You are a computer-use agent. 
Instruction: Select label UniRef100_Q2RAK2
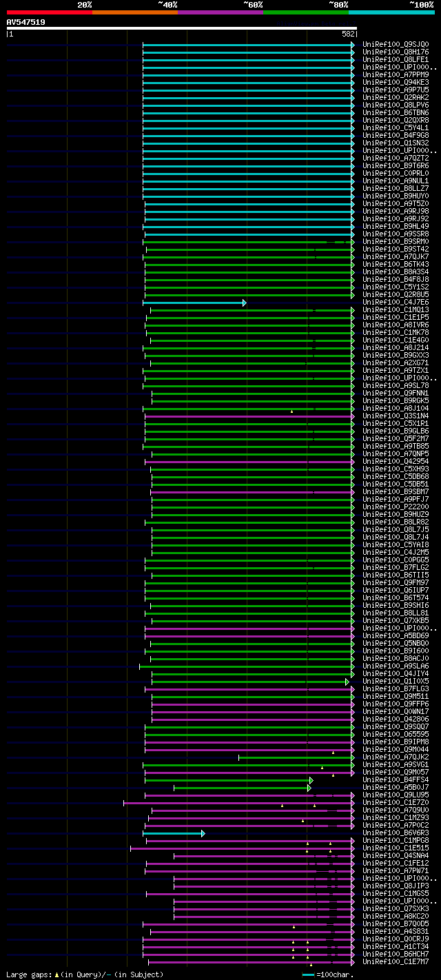tap(396, 97)
